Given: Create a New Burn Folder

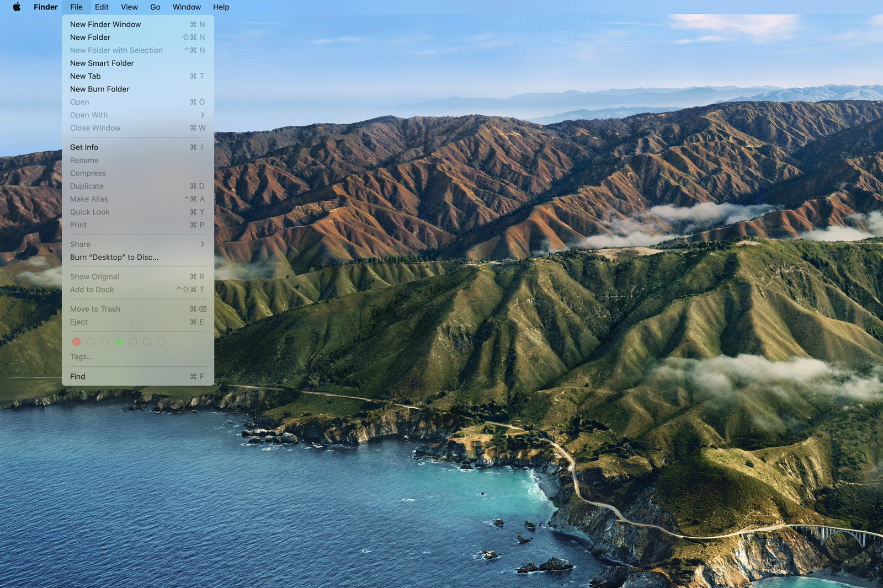Looking at the screenshot, I should (x=100, y=89).
